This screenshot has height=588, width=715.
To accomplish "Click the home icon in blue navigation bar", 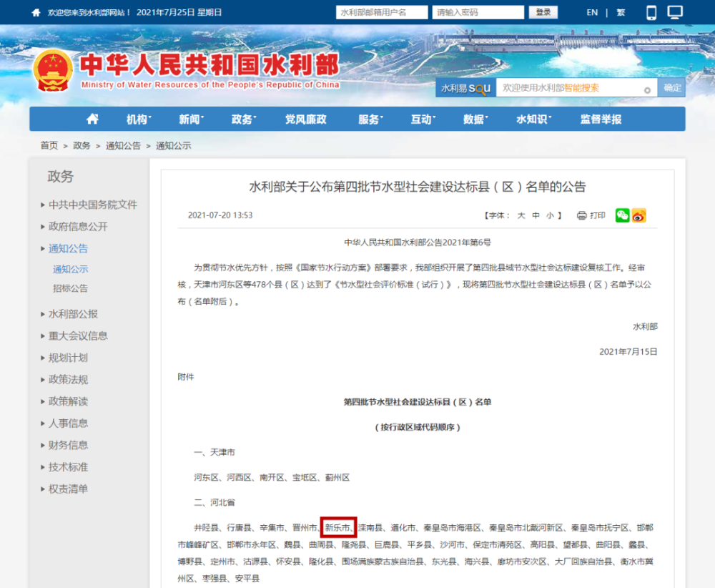I will click(x=92, y=119).
